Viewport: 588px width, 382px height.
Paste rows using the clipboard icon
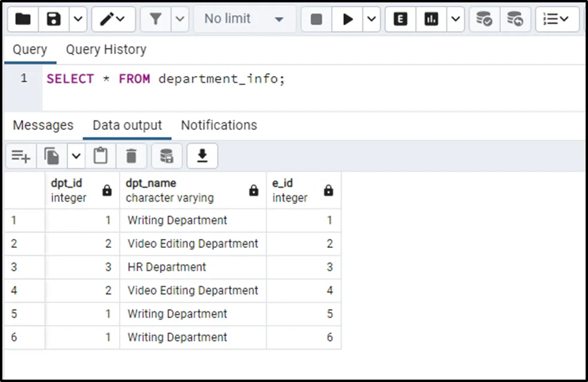click(100, 156)
